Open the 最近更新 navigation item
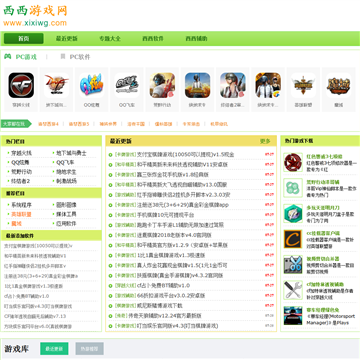Viewport: 360px width, 360px height. 67,39
